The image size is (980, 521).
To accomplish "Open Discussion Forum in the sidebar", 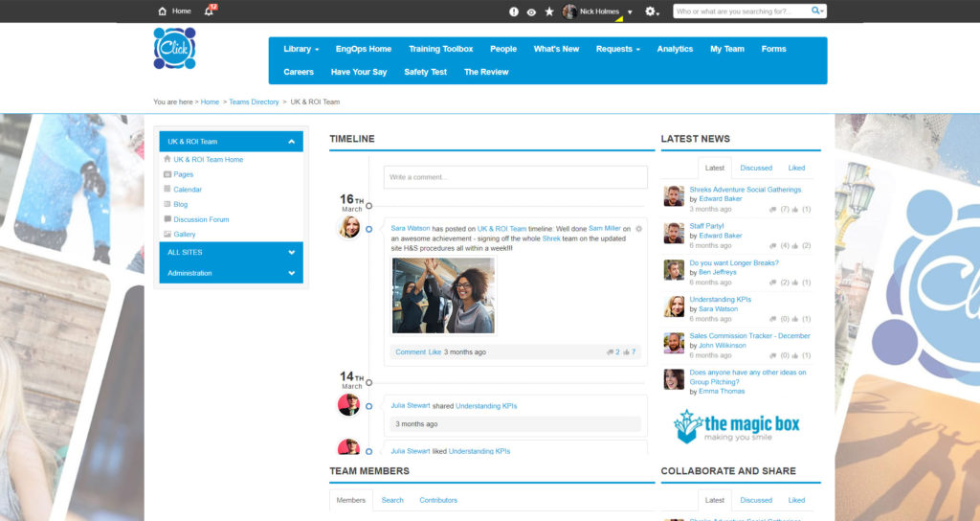I will 201,219.
